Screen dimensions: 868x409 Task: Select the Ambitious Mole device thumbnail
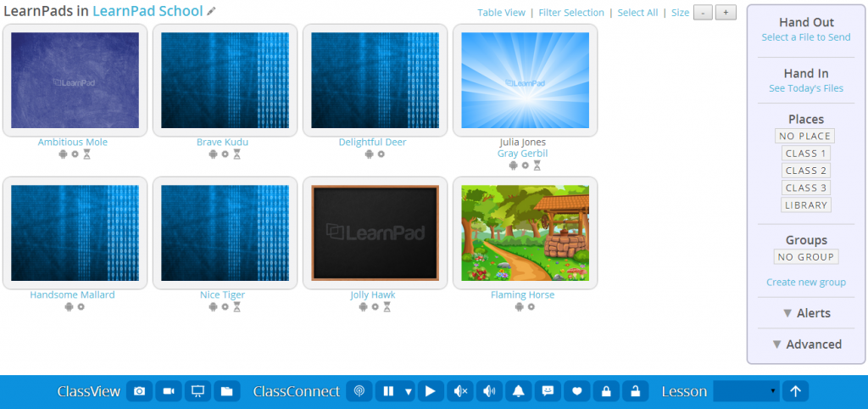(75, 81)
